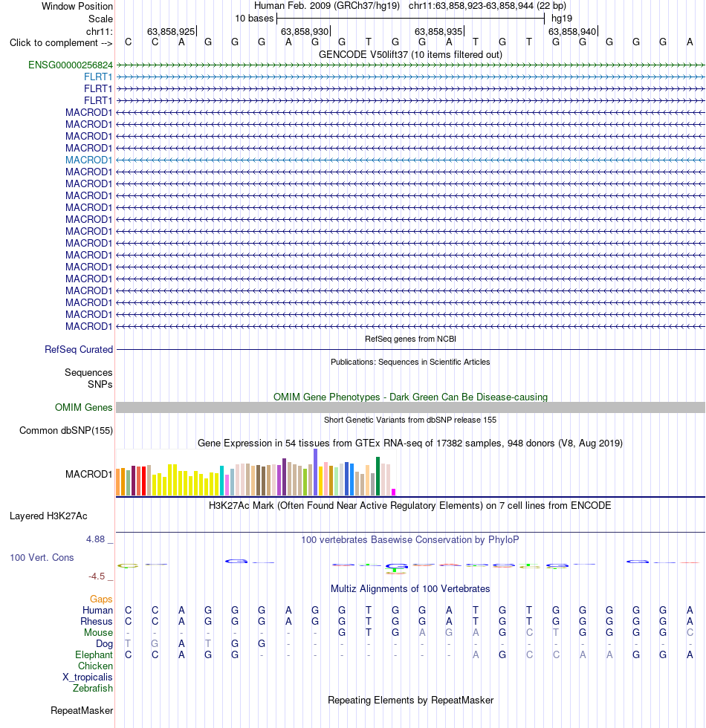Click the 63,858,925 position marker

[172, 31]
